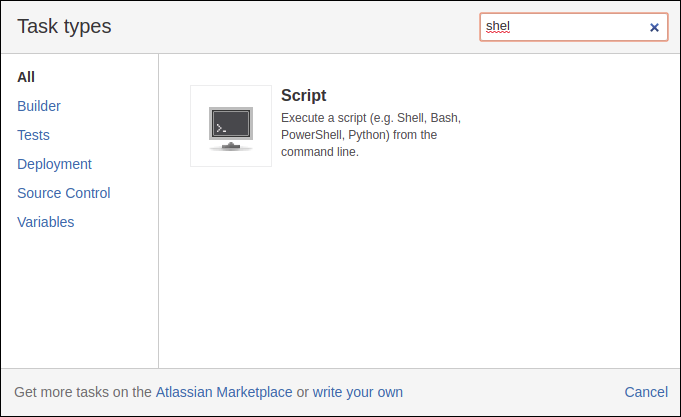Viewport: 681px width, 417px height.
Task: Click the "Get more tasks on the" footer text
Action: (83, 392)
